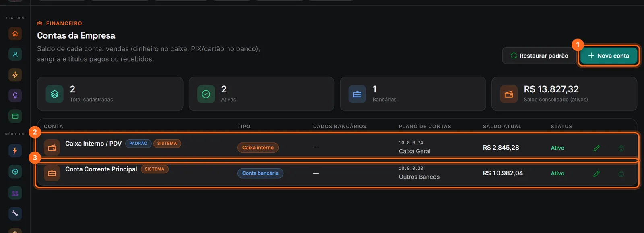644x233 pixels.
Task: Open the lightning bolt module under Módulos
Action: (15, 150)
